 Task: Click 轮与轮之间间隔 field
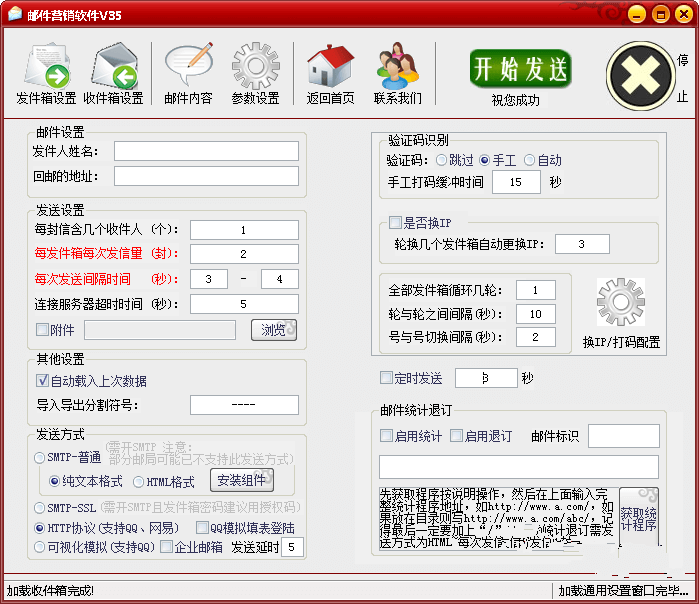[536, 314]
